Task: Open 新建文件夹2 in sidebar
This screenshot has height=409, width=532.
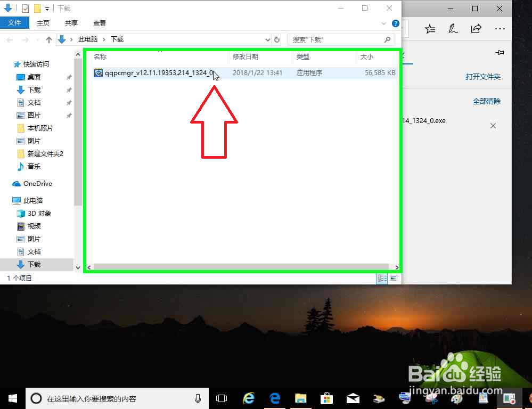Action: (45, 154)
